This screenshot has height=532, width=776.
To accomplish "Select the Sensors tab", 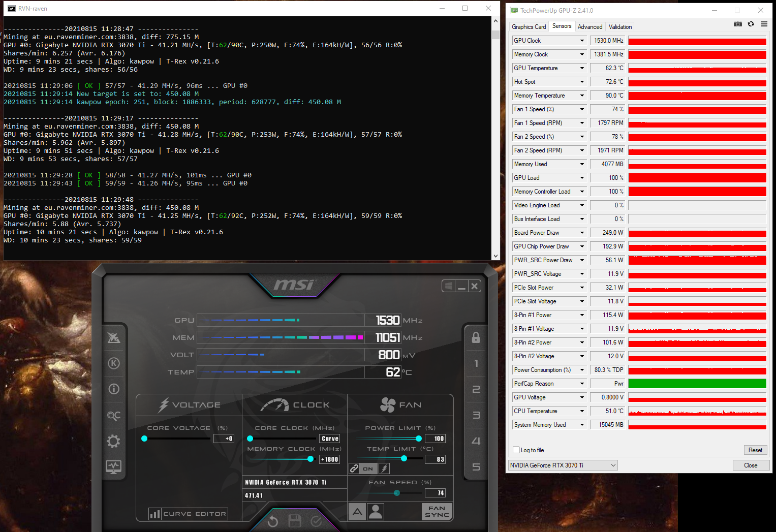I will click(562, 26).
